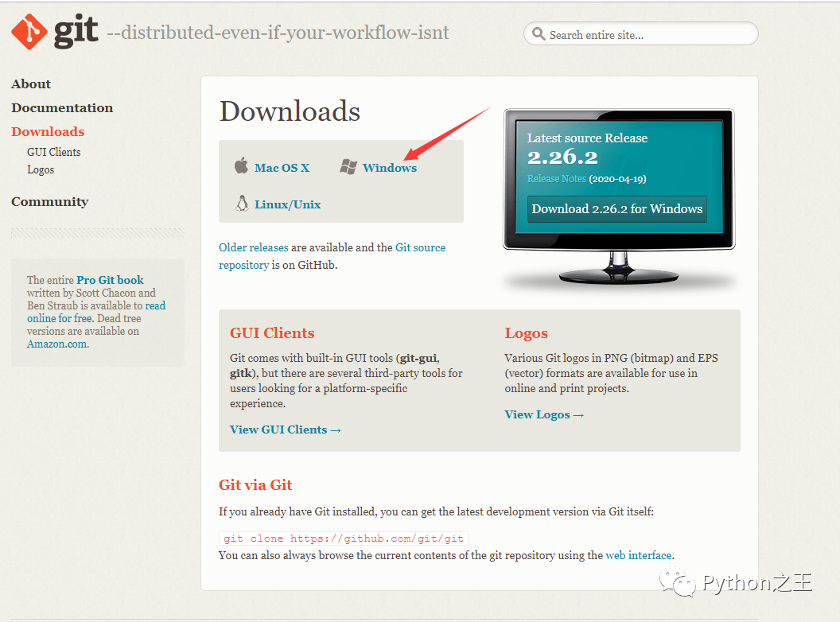Open the Amazon.com link
840x622 pixels.
click(x=58, y=344)
